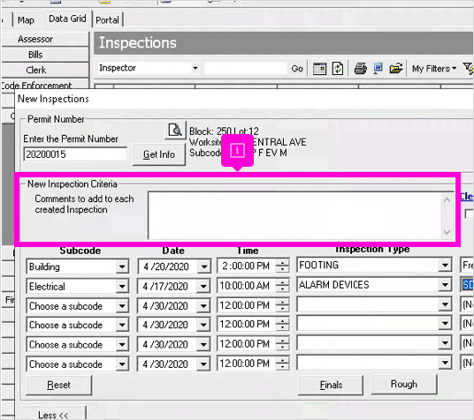Click the permit search magnifier icon
Screen dimensions: 474x420
tap(175, 130)
